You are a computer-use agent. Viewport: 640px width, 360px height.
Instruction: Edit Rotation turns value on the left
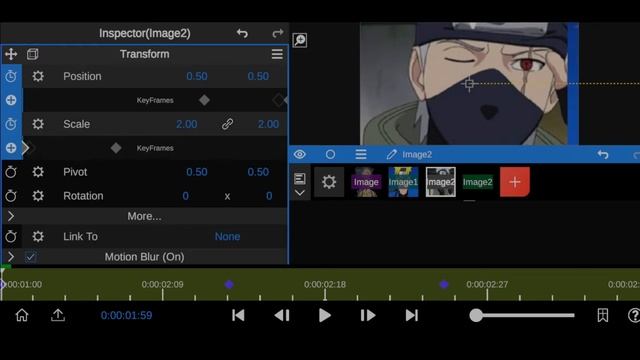(185, 196)
